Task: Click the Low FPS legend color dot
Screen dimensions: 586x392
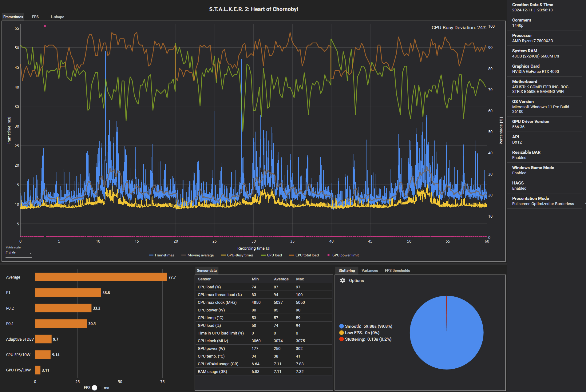Action: [342, 333]
